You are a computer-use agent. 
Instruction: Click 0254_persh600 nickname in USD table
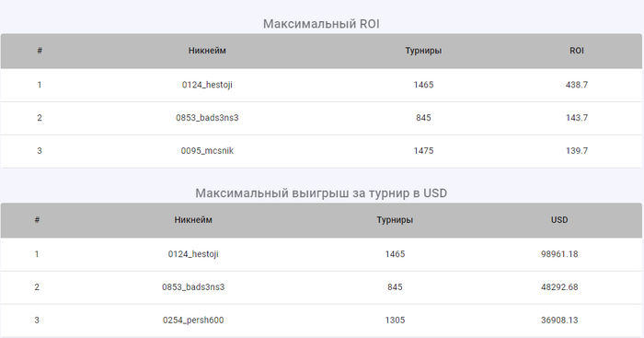point(193,320)
